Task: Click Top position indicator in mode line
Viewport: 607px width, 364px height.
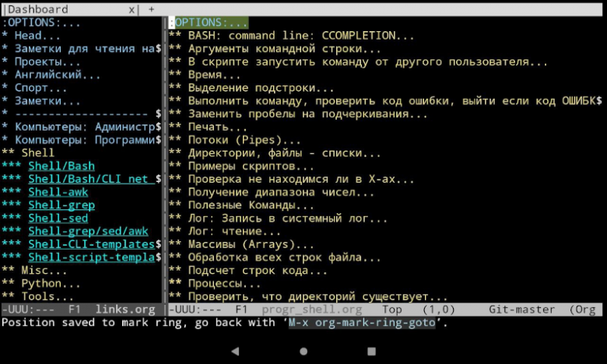Action: (x=391, y=310)
